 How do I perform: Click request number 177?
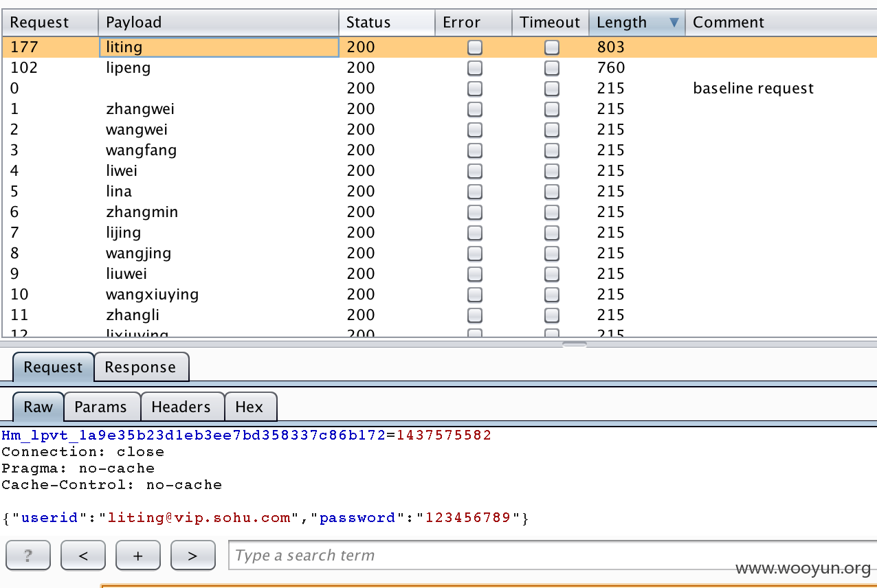[x=24, y=47]
